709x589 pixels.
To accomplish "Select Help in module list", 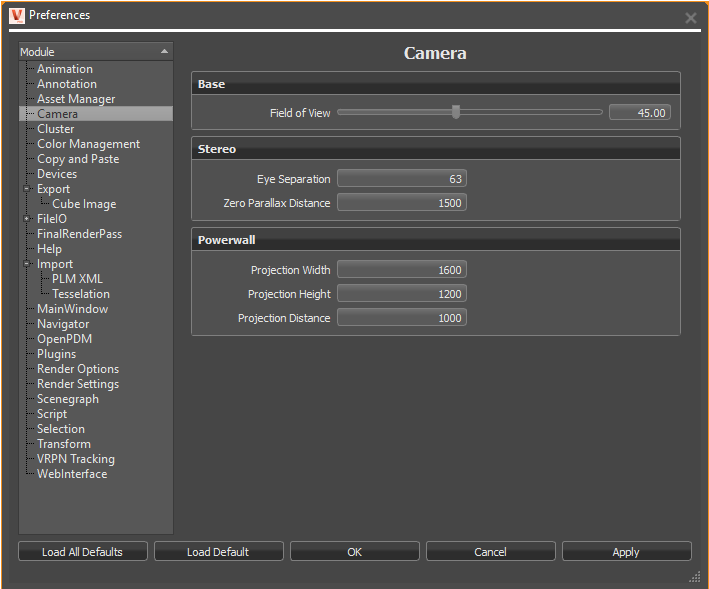I will point(49,249).
